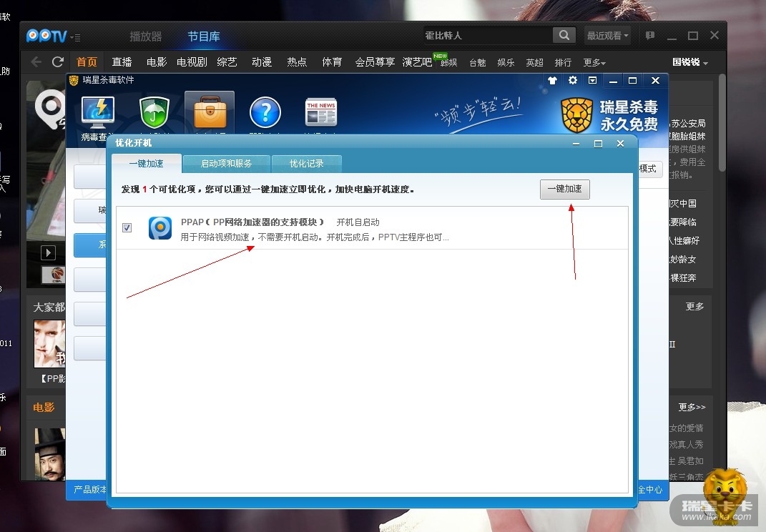This screenshot has width=766, height=532.
Task: Open the 优化记录 tab
Action: pyautogui.click(x=306, y=164)
